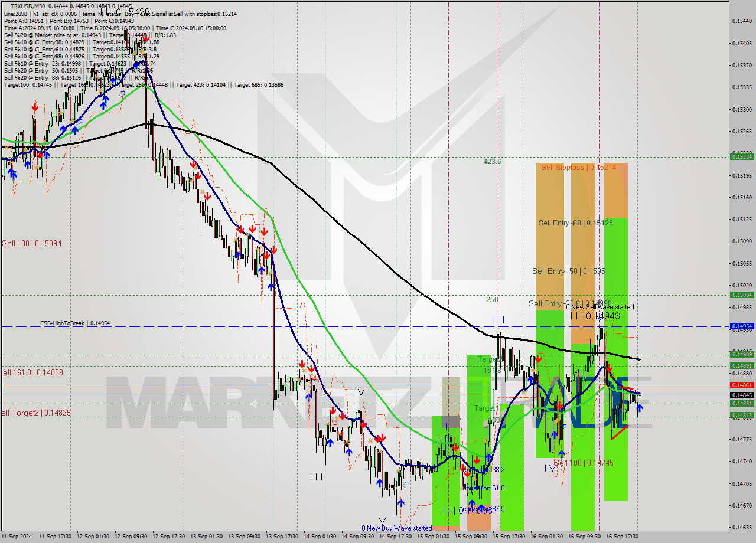
Task: Click the TRXUSD,M30 symbol title
Action: point(27,5)
